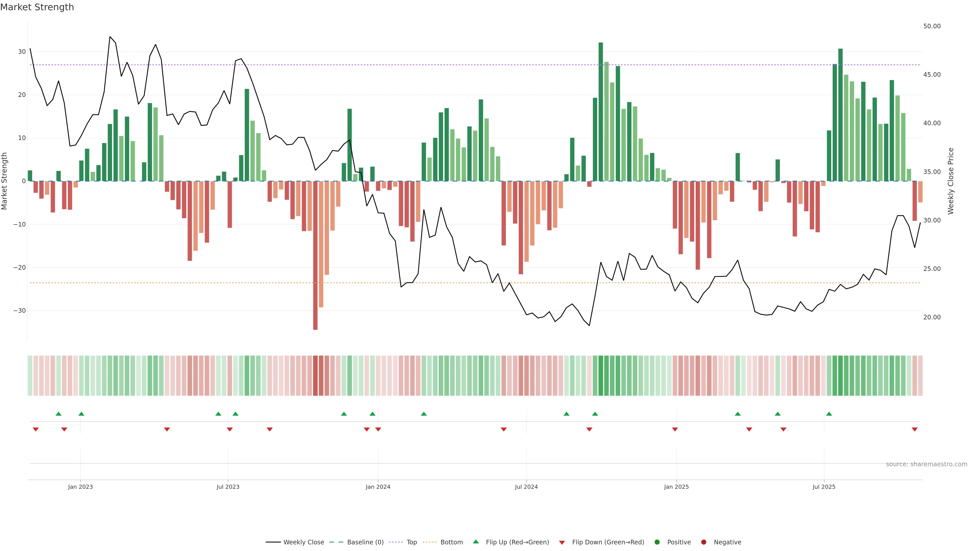This screenshot has width=980, height=551.
Task: Click the Jan 2024 x-axis label
Action: point(378,487)
